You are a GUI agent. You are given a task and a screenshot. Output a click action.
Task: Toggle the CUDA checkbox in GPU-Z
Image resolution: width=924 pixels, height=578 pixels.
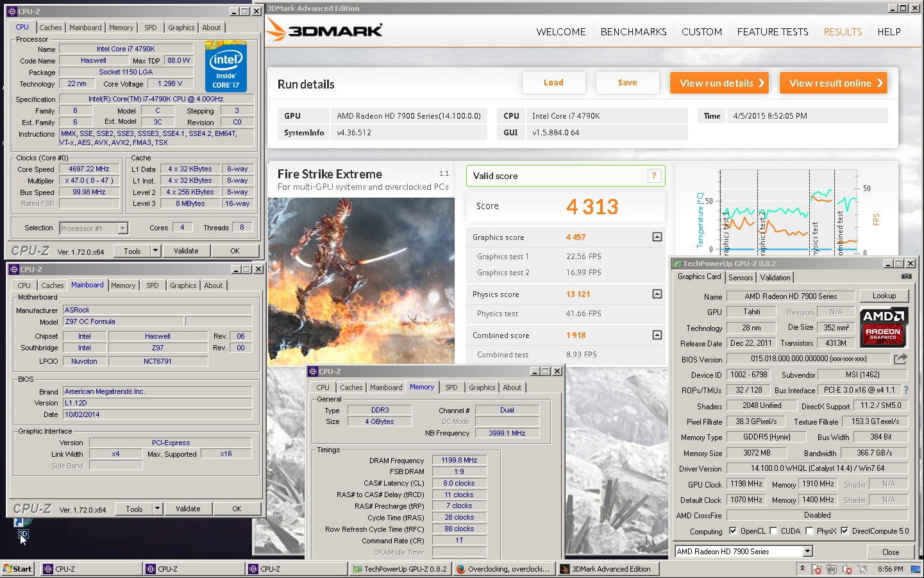pos(773,531)
